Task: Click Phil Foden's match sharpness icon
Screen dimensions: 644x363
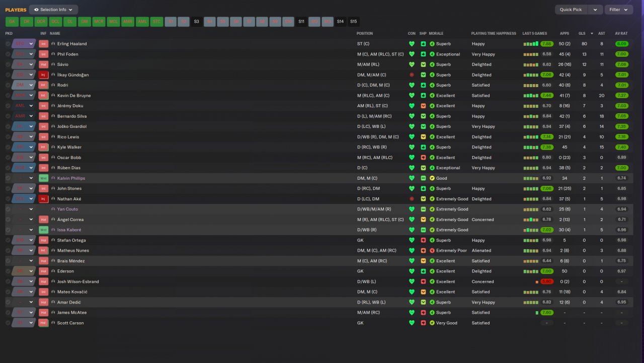Action: pyautogui.click(x=423, y=54)
